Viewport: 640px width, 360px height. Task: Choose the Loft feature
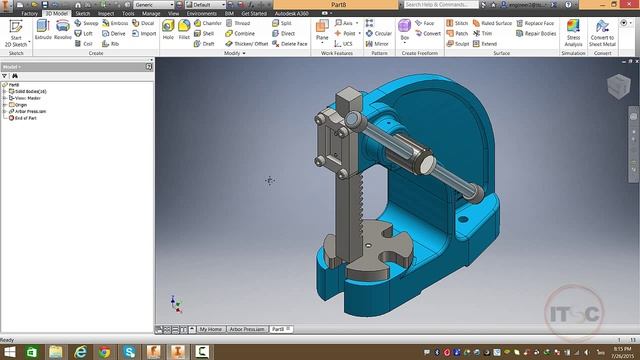click(x=84, y=33)
